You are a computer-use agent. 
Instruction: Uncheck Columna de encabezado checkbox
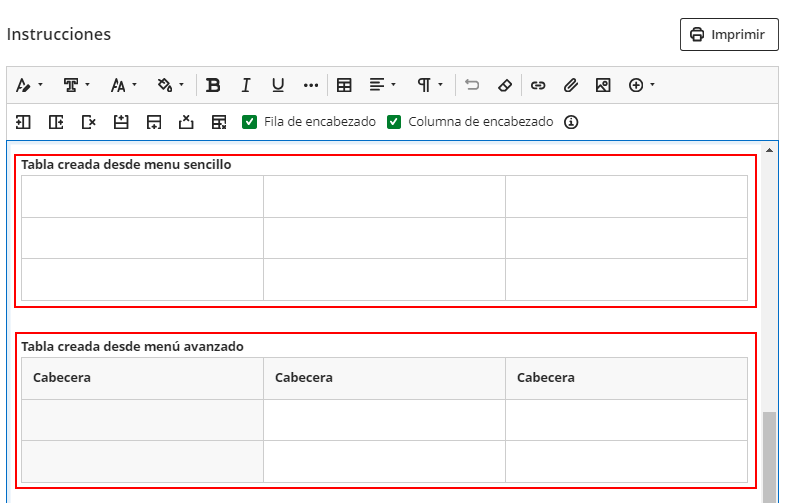click(394, 122)
